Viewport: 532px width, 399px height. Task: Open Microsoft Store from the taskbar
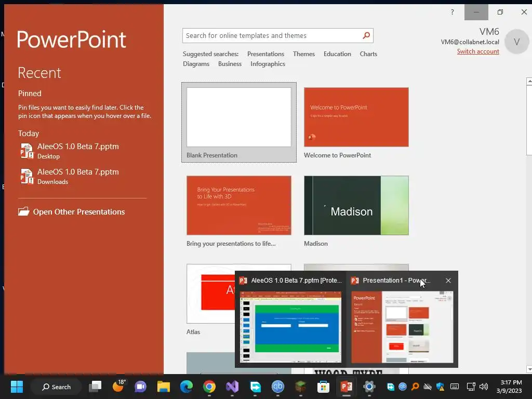(323, 387)
